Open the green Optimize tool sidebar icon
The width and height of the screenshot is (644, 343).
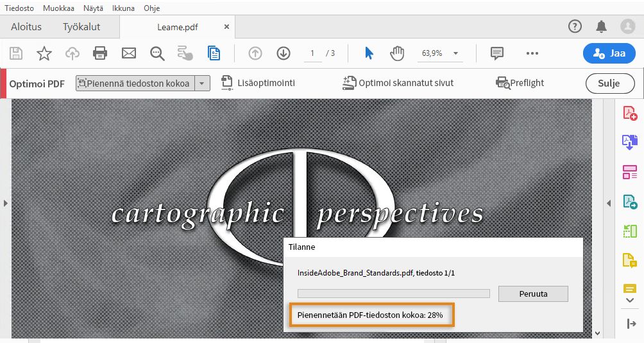click(630, 231)
